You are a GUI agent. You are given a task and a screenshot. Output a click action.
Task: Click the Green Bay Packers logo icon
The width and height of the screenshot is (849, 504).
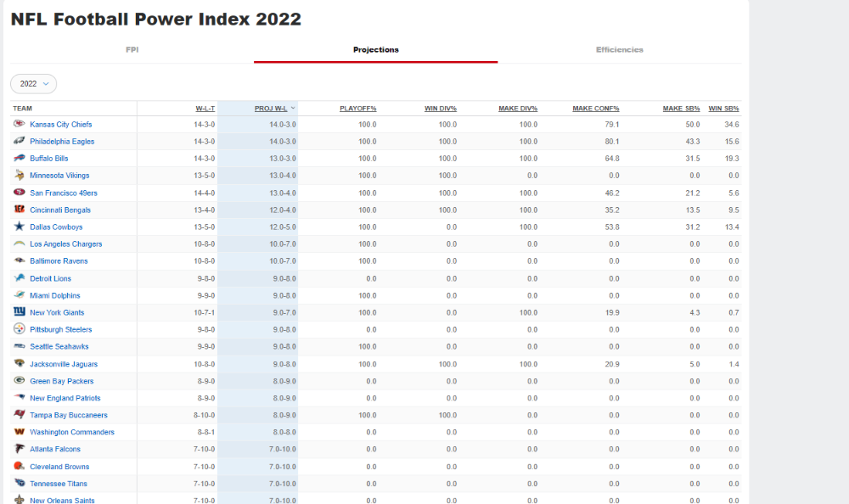(20, 381)
